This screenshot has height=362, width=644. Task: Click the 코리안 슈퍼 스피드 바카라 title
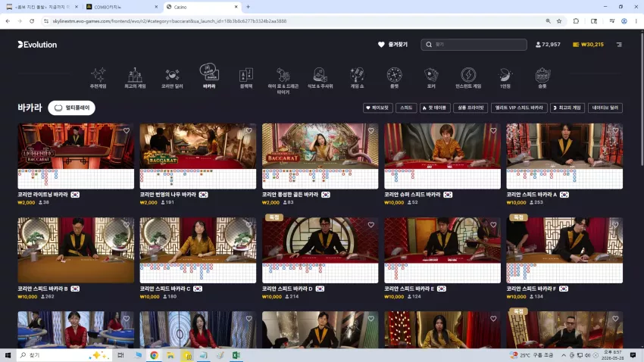(412, 195)
